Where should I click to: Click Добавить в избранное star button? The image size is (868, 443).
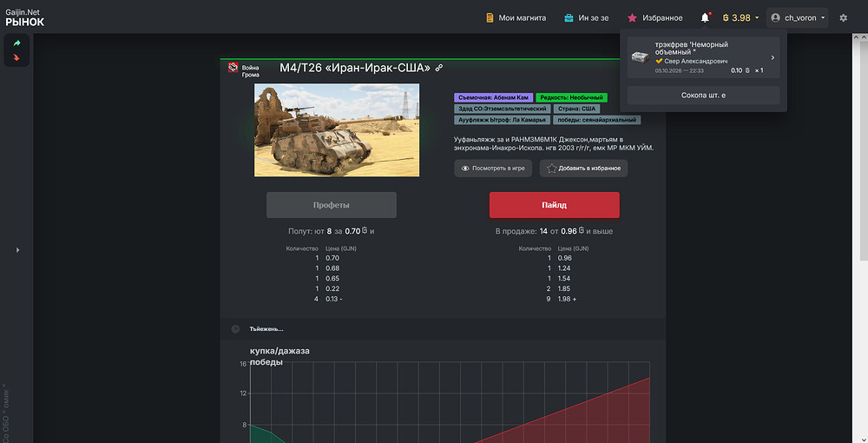(583, 169)
